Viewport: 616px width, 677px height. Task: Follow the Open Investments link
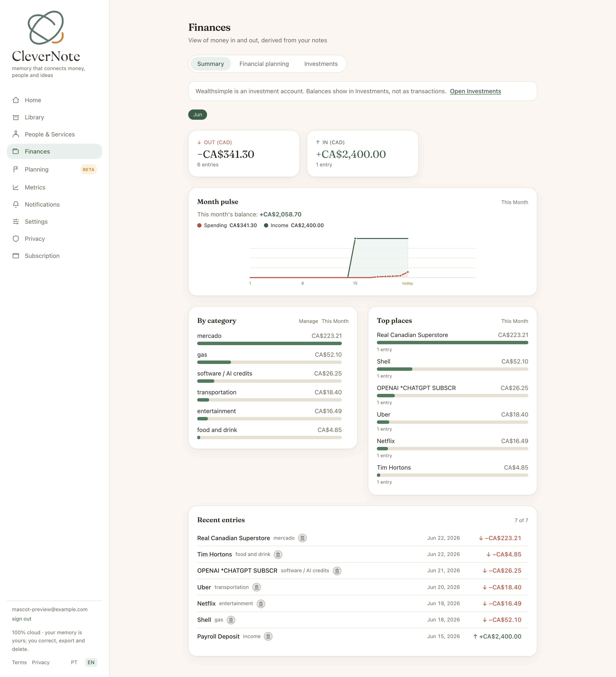(x=475, y=91)
